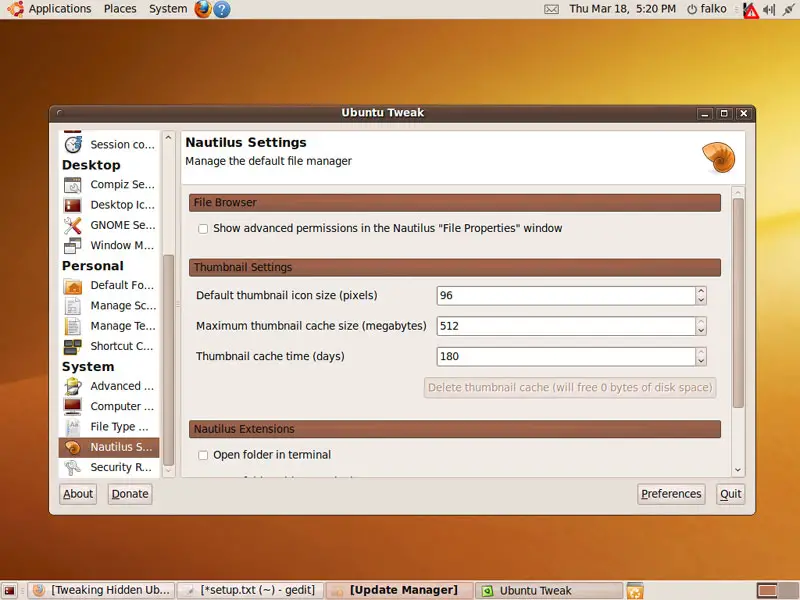800x600 pixels.
Task: Select the Nautilus Settings sidebar icon
Action: 73,447
